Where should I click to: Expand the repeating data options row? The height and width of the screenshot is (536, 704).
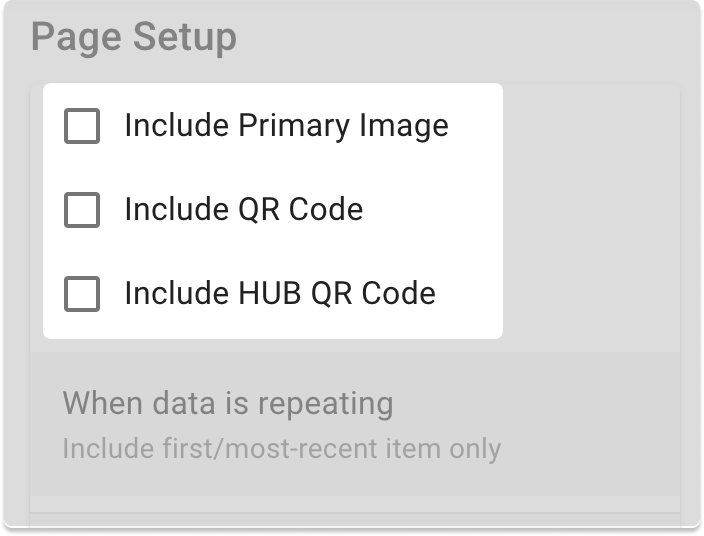pos(355,424)
